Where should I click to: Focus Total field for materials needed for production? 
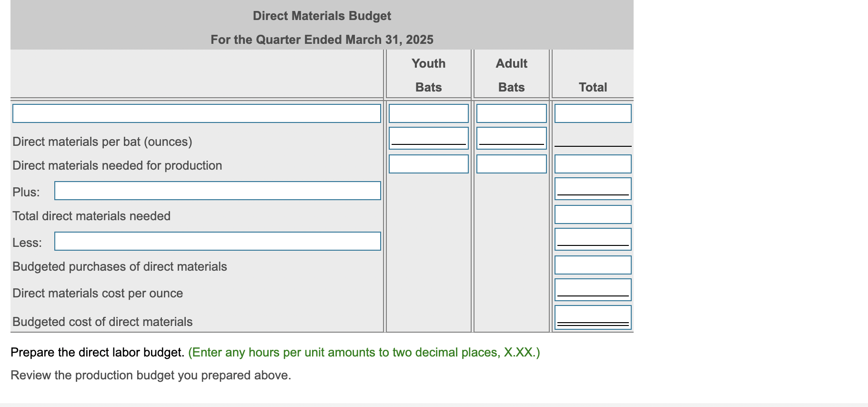[593, 164]
